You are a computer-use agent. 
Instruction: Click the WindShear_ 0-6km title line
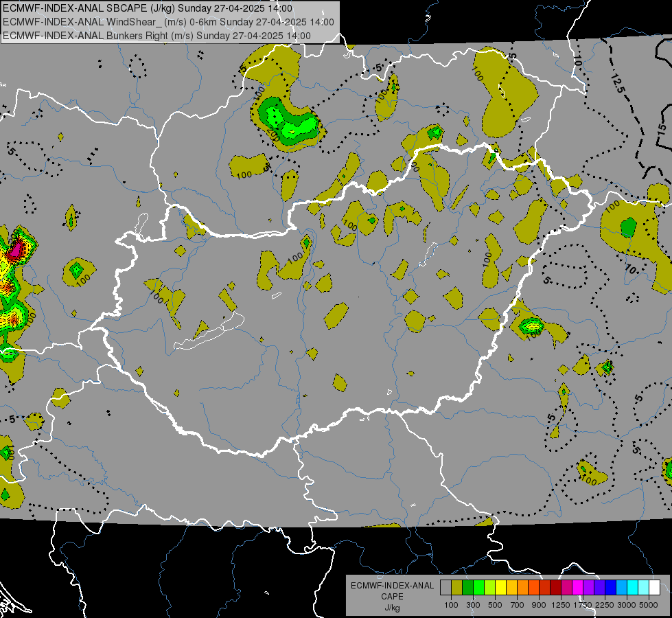[168, 22]
